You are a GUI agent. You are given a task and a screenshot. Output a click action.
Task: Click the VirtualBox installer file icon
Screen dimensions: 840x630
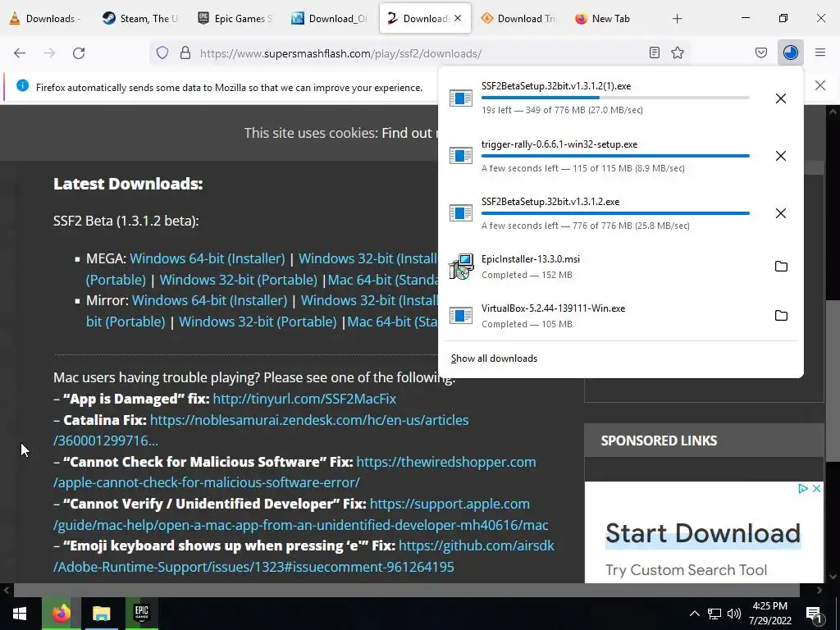pyautogui.click(x=461, y=316)
